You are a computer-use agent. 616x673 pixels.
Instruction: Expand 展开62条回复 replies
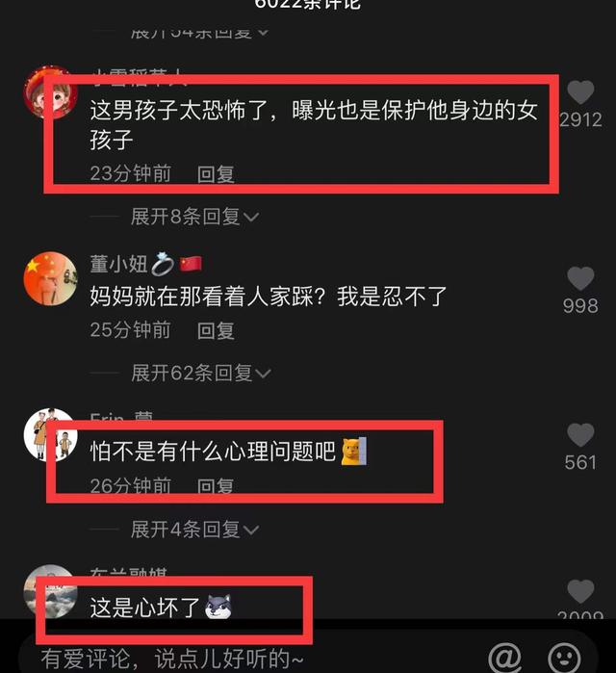pyautogui.click(x=201, y=373)
